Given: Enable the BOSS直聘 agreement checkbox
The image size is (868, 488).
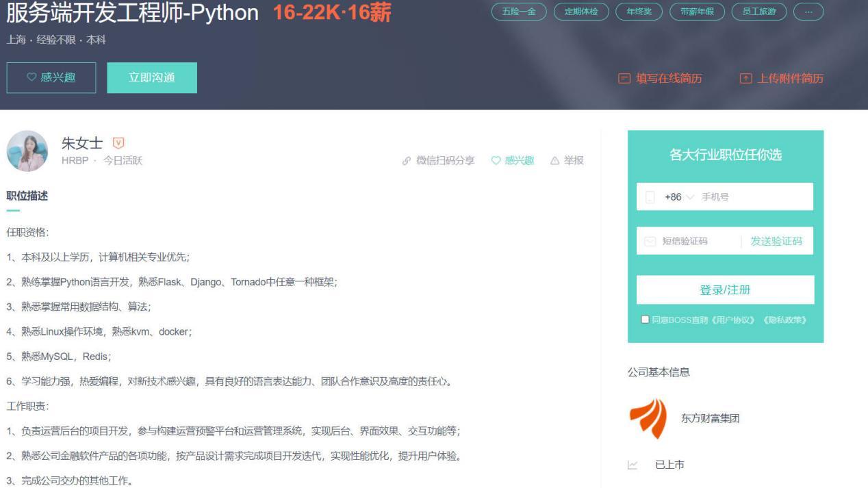Looking at the screenshot, I should click(644, 319).
